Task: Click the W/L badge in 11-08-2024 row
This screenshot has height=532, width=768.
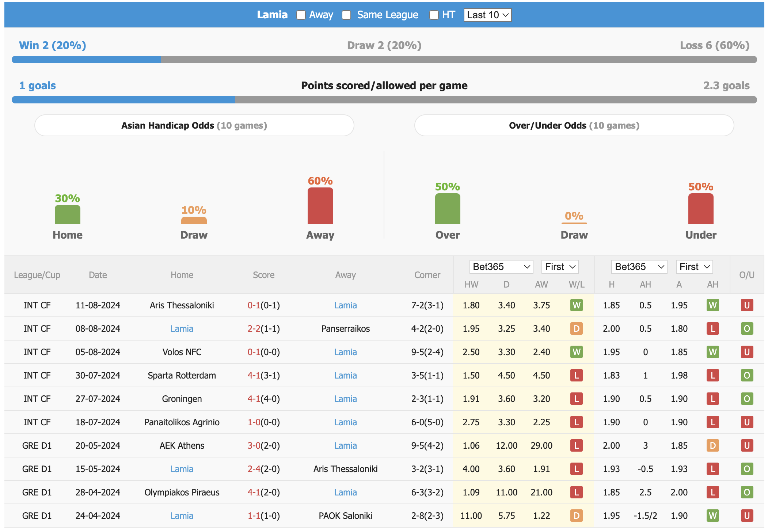Action: coord(577,305)
